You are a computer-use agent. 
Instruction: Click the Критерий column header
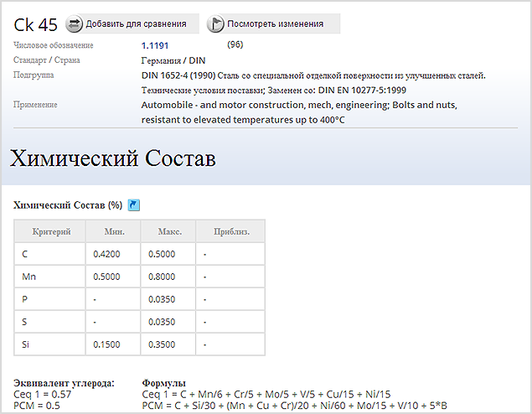click(x=50, y=231)
